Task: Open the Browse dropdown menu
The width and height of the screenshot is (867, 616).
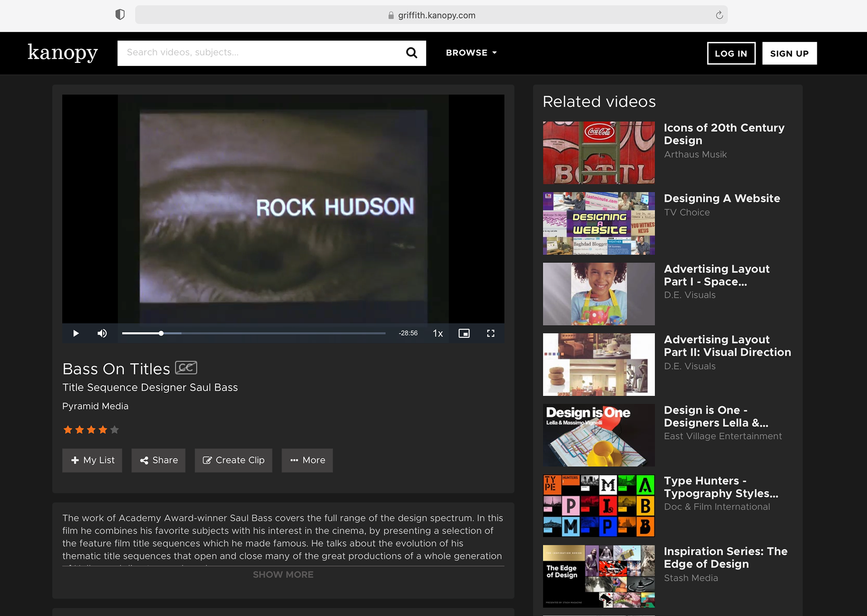Action: [x=471, y=53]
